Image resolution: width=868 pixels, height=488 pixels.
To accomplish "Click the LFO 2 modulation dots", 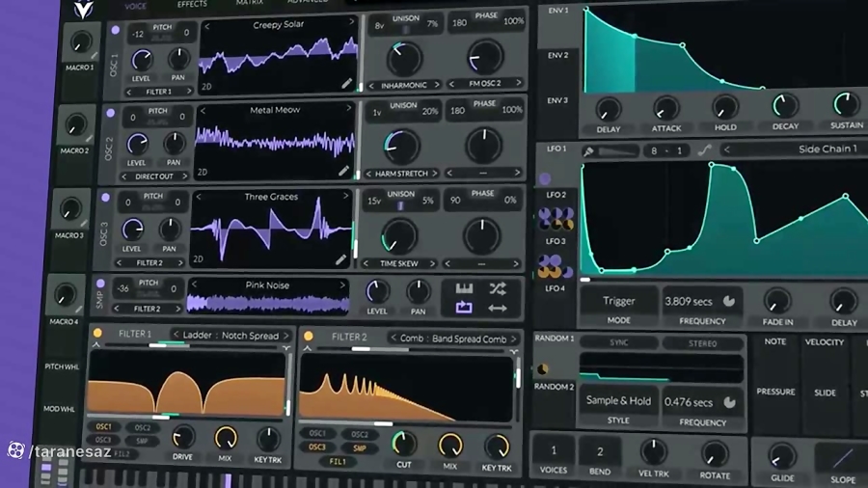I will coord(556,218).
